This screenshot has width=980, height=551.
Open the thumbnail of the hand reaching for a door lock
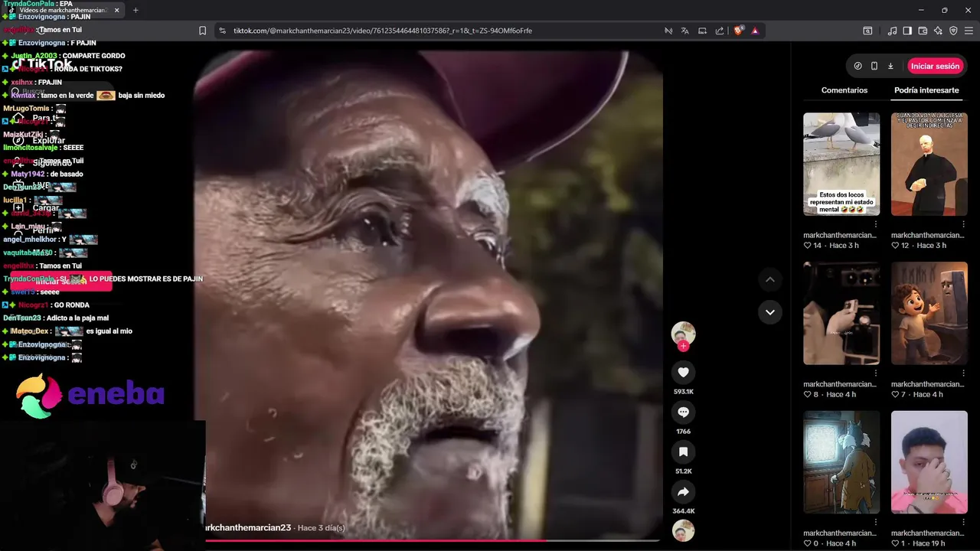tap(841, 313)
